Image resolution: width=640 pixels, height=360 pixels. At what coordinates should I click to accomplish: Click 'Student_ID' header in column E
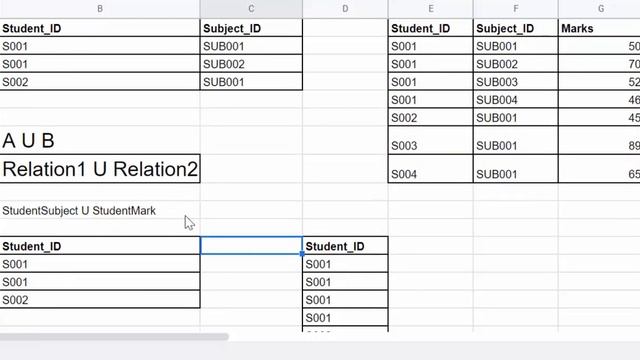coord(431,28)
